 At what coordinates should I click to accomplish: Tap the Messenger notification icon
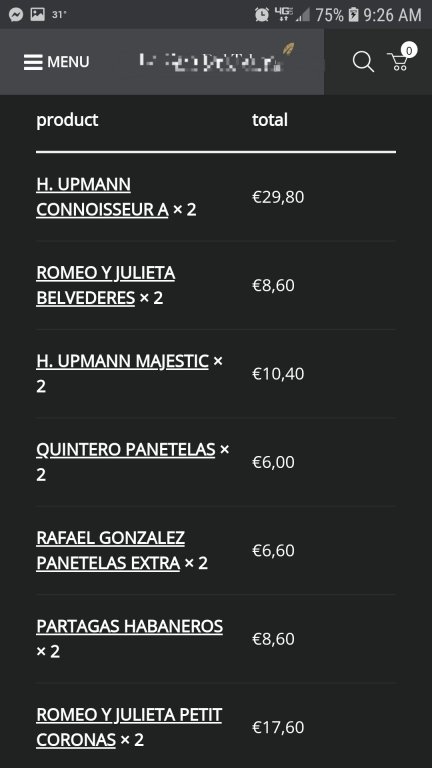tap(16, 15)
